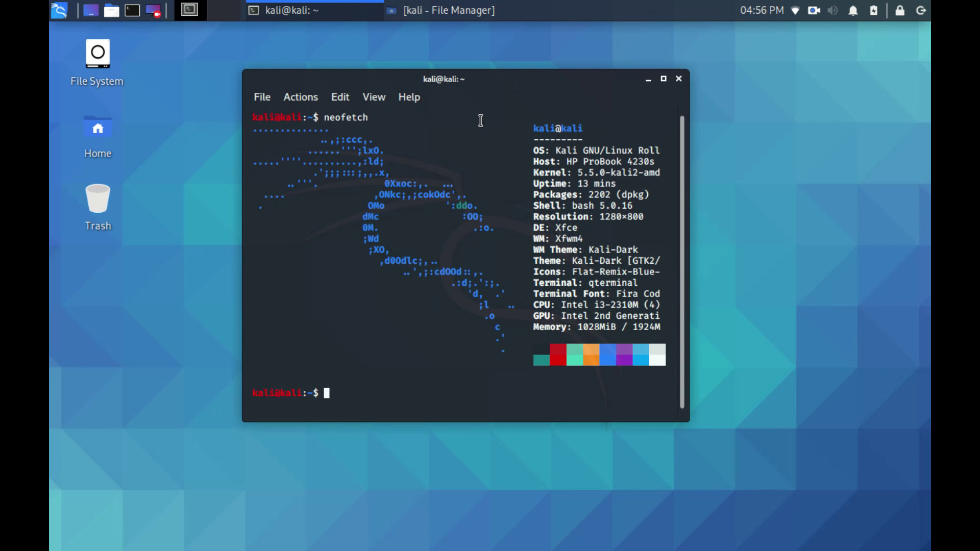Open the terminal File menu
Screen dimensions: 980x551
pyautogui.click(x=262, y=97)
